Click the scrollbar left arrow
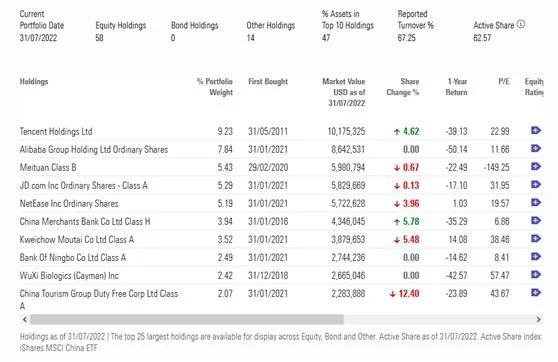Viewport: 558px width, 362px height. point(25,319)
